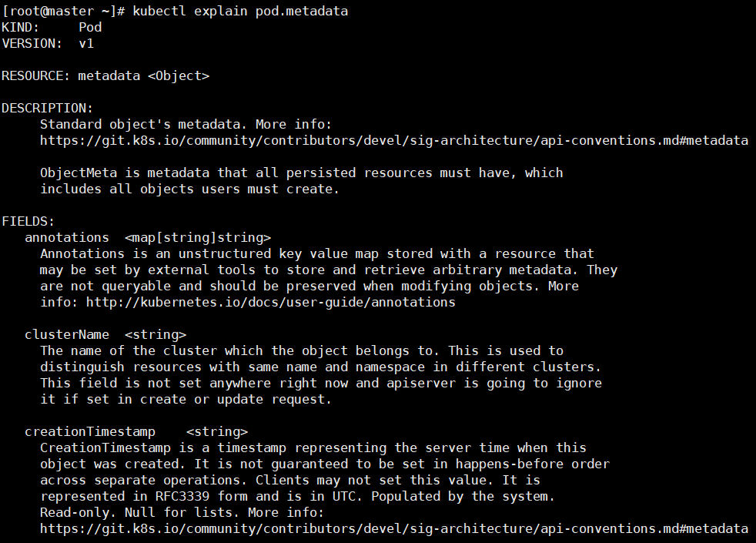The width and height of the screenshot is (756, 543).
Task: Click the <string> type beside creationTimestamp
Action: click(x=217, y=431)
